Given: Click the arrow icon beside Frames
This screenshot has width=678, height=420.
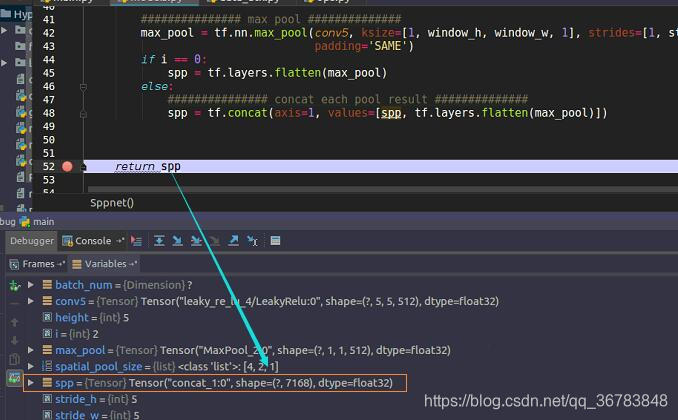Looking at the screenshot, I should click(x=61, y=263).
